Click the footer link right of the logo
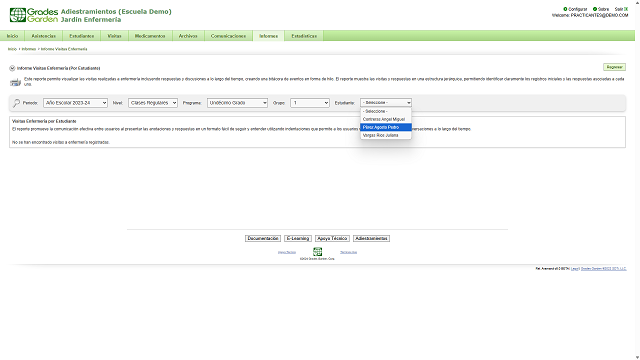640x360 pixels. click(x=349, y=252)
